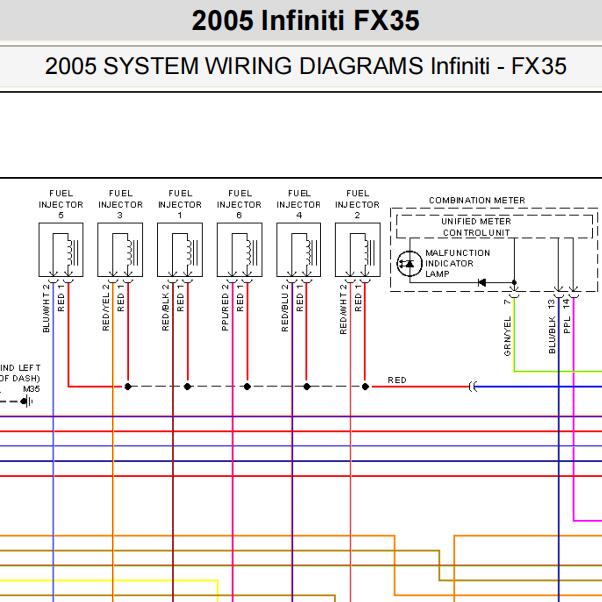This screenshot has width=602, height=602.
Task: Click the "RED 1" label under Fuel Injector 5
Action: point(61,298)
